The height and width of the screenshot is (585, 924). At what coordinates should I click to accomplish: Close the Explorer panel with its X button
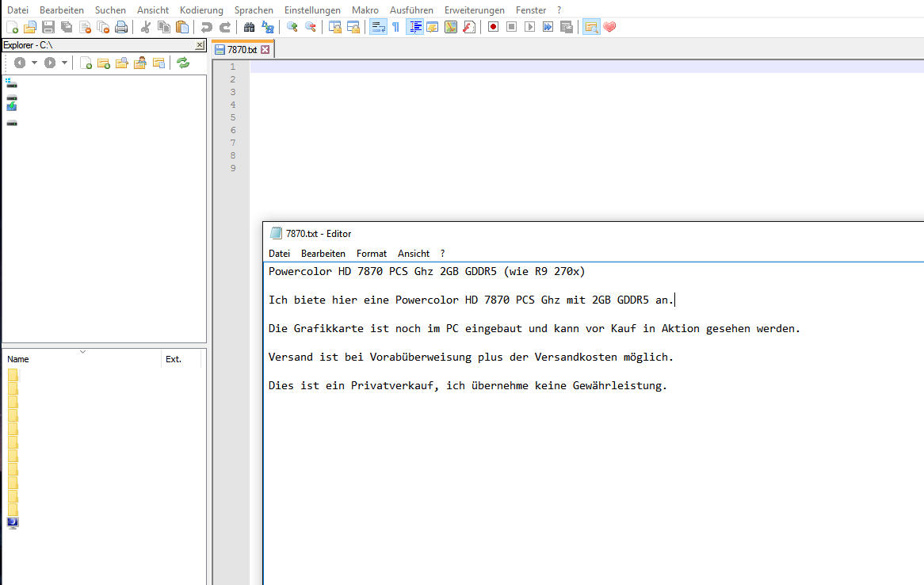click(x=200, y=45)
